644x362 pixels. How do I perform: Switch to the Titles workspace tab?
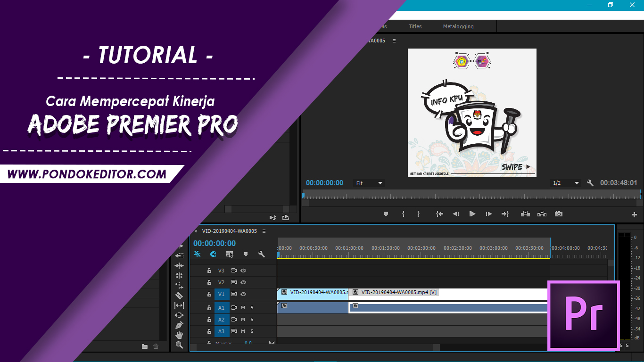coord(415,26)
